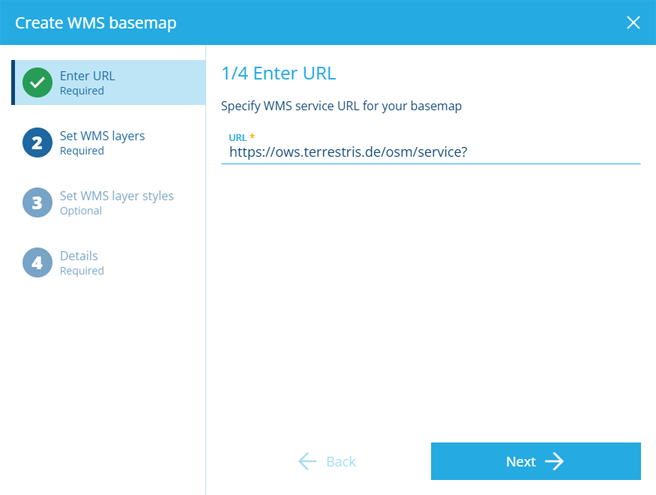The image size is (656, 495).
Task: Select the green checkmark step icon
Action: pos(37,82)
